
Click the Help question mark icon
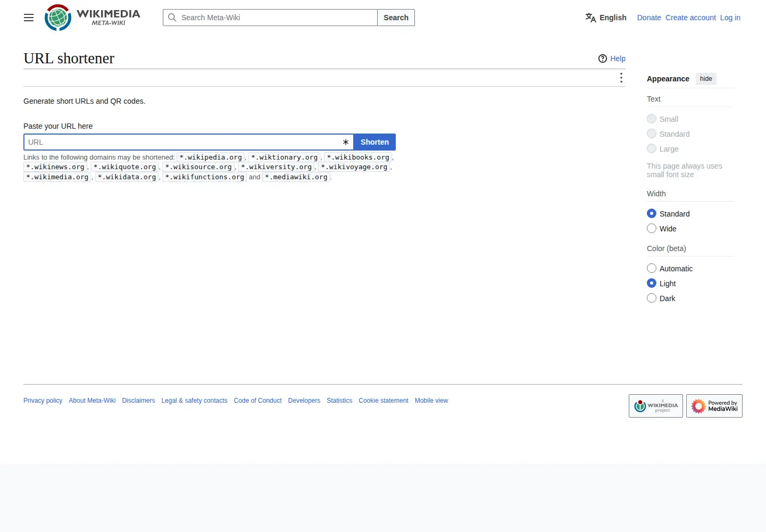point(603,59)
